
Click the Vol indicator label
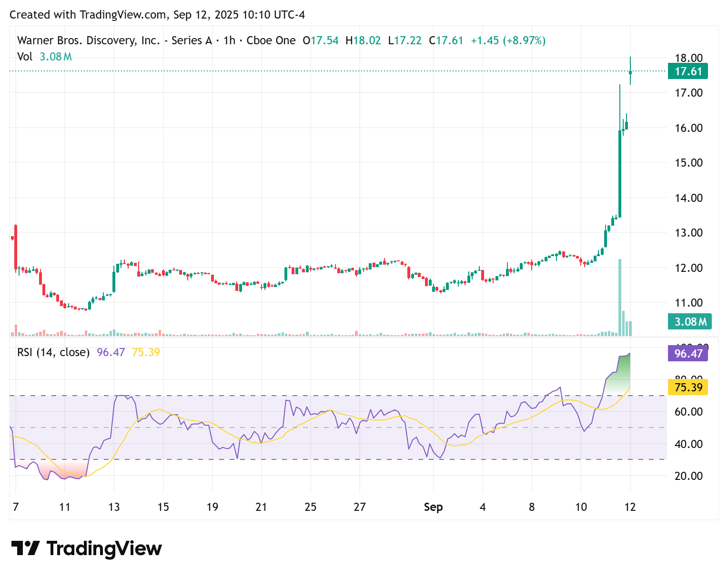pos(25,57)
